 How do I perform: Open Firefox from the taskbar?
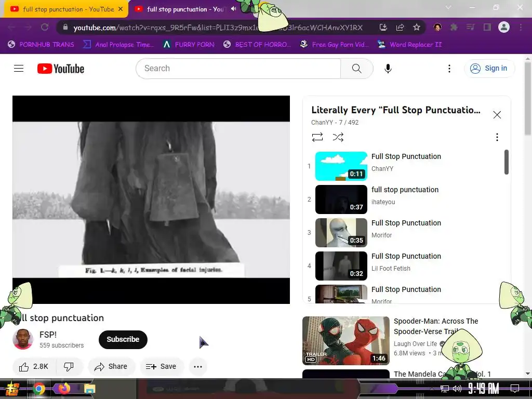(x=64, y=388)
